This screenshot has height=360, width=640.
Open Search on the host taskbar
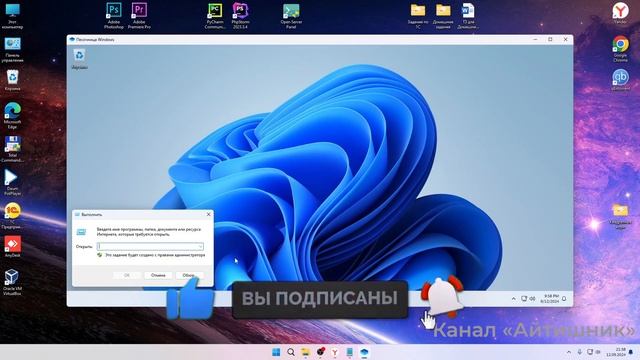pyautogui.click(x=291, y=352)
